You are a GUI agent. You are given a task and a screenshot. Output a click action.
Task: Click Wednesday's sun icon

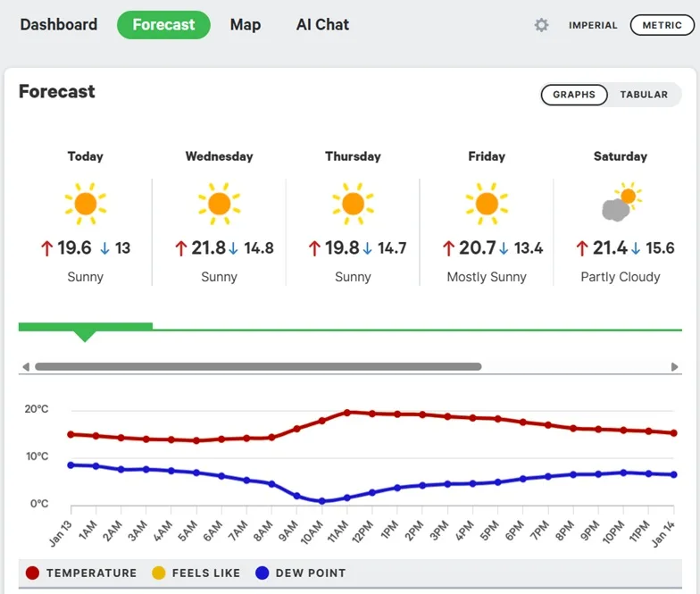[x=219, y=204]
